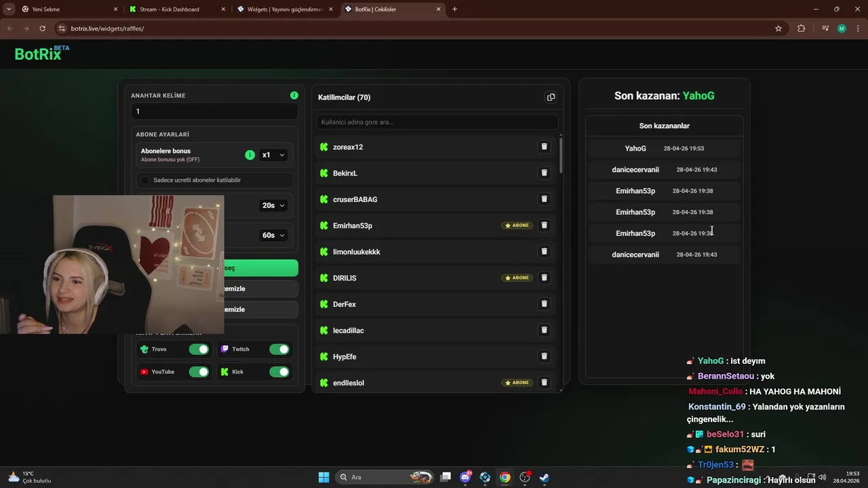Open Chrome extensions puzzle icon
Image resolution: width=868 pixels, height=488 pixels.
(802, 28)
